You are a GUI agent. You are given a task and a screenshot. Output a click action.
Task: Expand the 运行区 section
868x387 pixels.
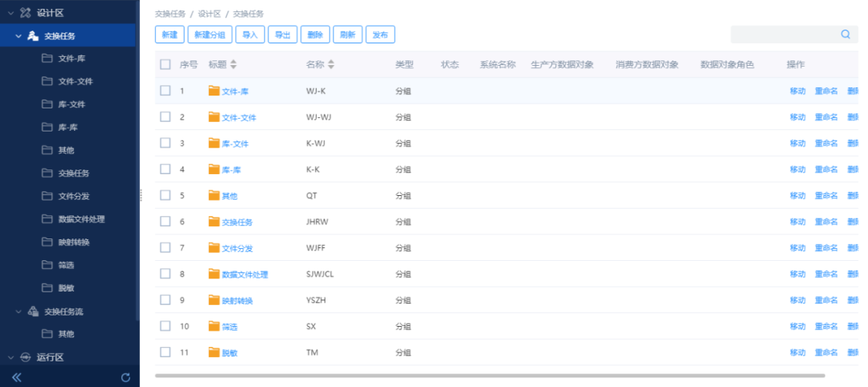[x=10, y=357]
